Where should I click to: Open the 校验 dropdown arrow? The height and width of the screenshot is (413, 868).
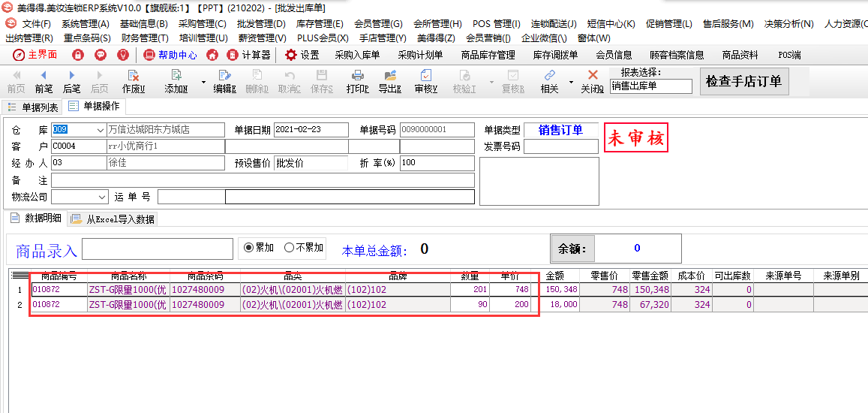point(491,82)
